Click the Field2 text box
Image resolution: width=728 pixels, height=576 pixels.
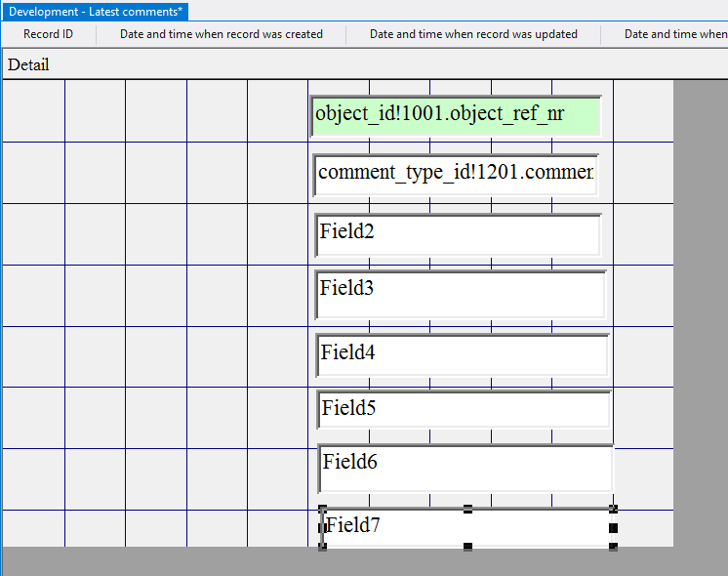click(x=457, y=234)
